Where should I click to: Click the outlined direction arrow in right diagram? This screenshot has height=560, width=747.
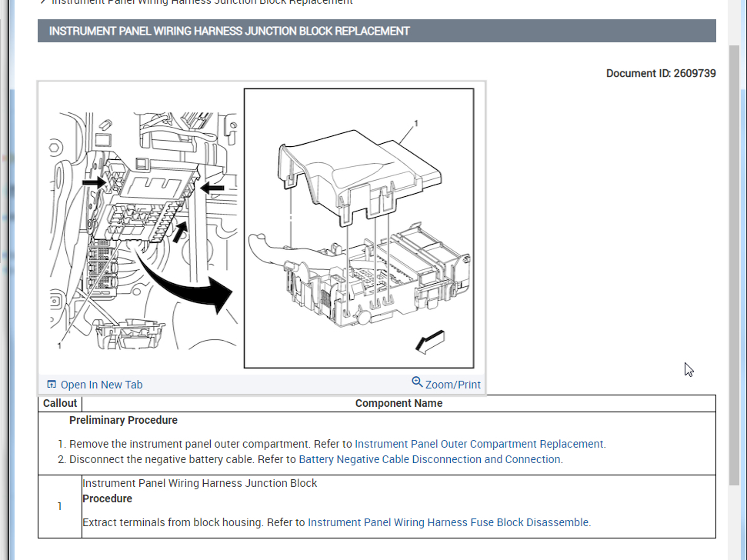[430, 342]
